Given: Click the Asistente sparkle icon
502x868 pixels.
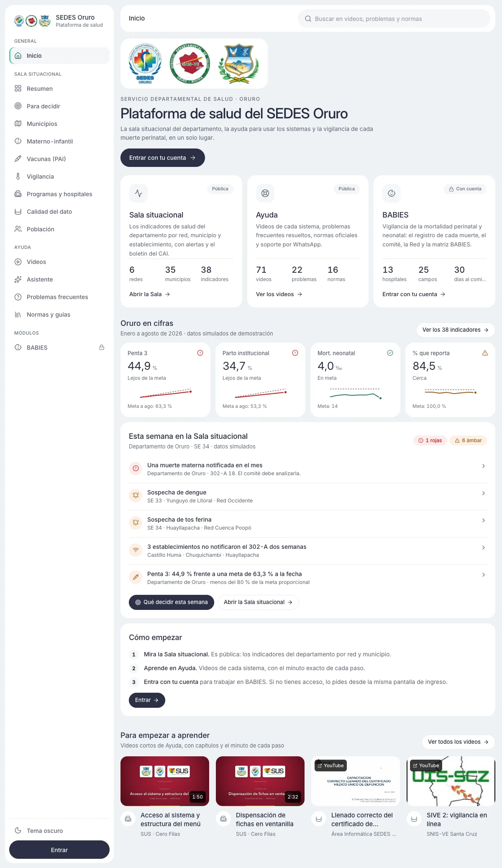Looking at the screenshot, I should point(18,279).
